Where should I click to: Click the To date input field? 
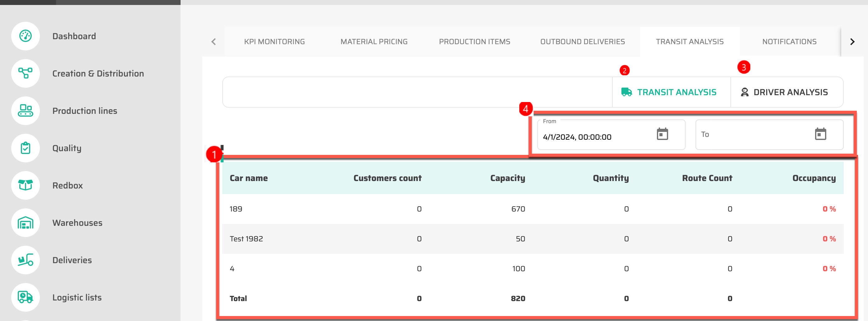point(752,135)
